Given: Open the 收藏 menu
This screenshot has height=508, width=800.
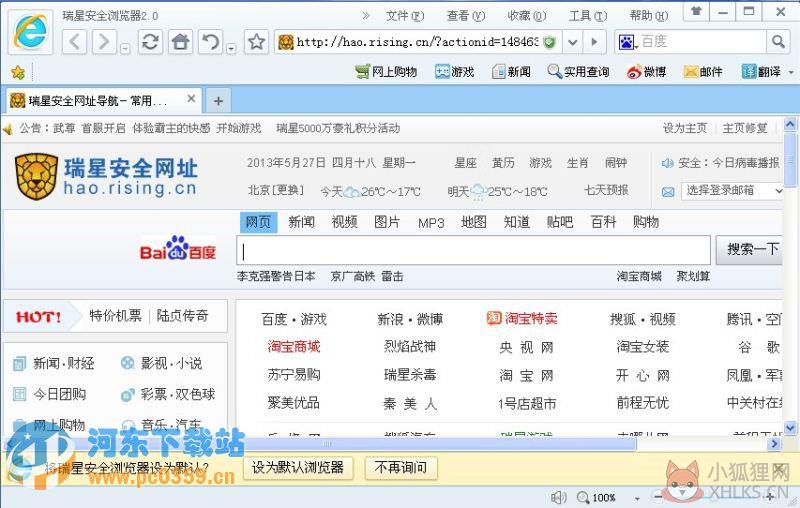Looking at the screenshot, I should pos(527,16).
